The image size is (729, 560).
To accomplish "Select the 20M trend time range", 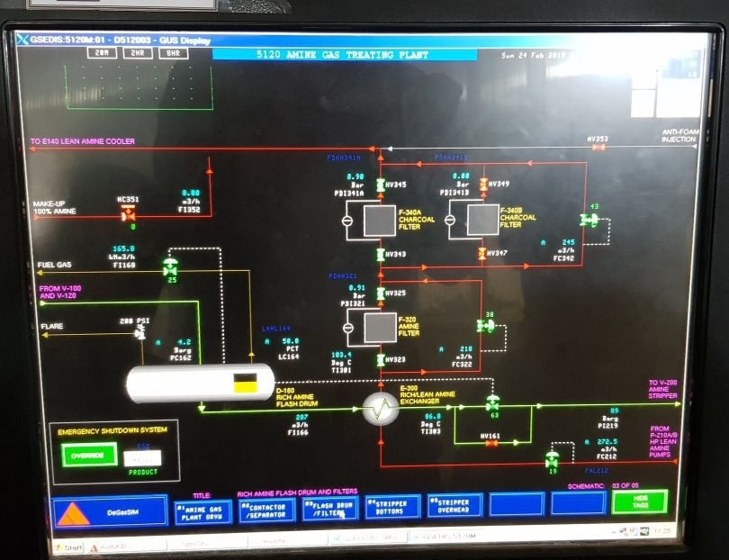I will coord(102,53).
